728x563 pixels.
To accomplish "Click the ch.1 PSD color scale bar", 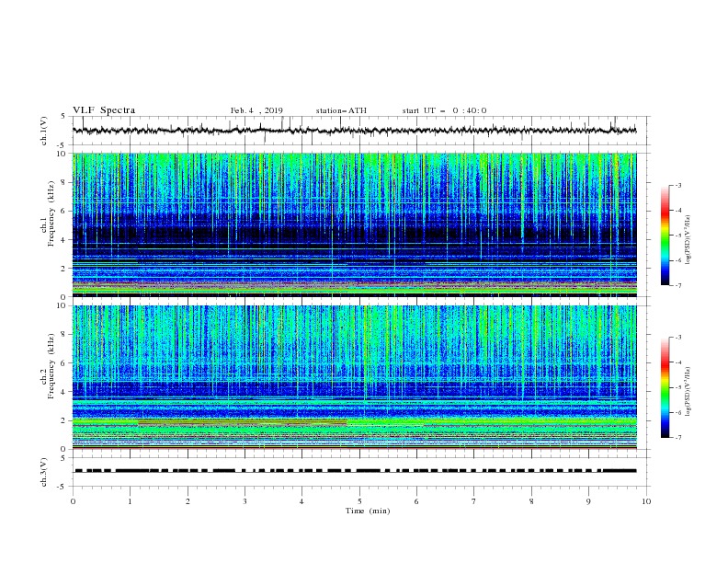I will [x=665, y=236].
